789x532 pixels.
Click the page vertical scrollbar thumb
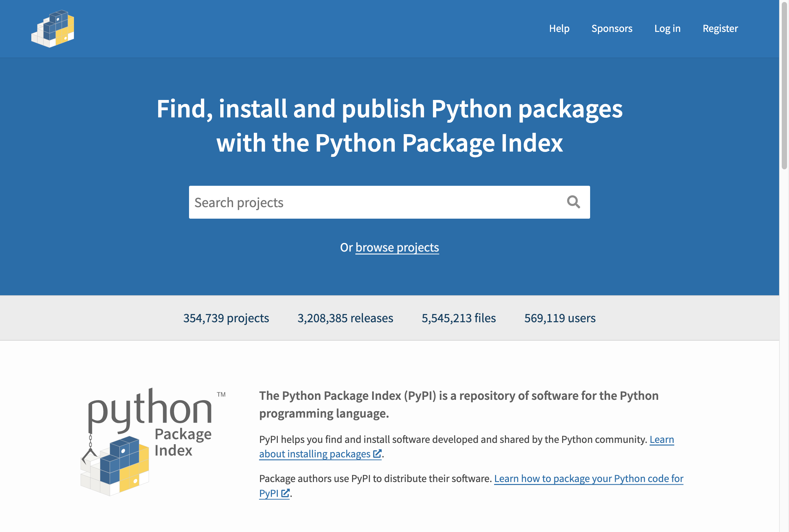[784, 85]
